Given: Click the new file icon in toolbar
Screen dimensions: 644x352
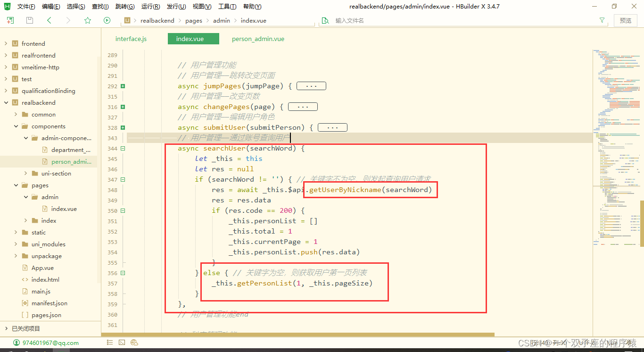Looking at the screenshot, I should (x=10, y=20).
